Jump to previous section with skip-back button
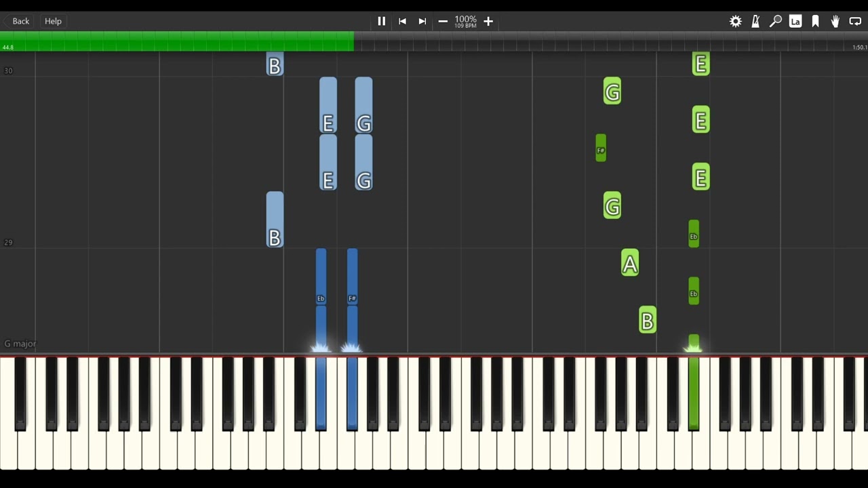 click(x=402, y=21)
